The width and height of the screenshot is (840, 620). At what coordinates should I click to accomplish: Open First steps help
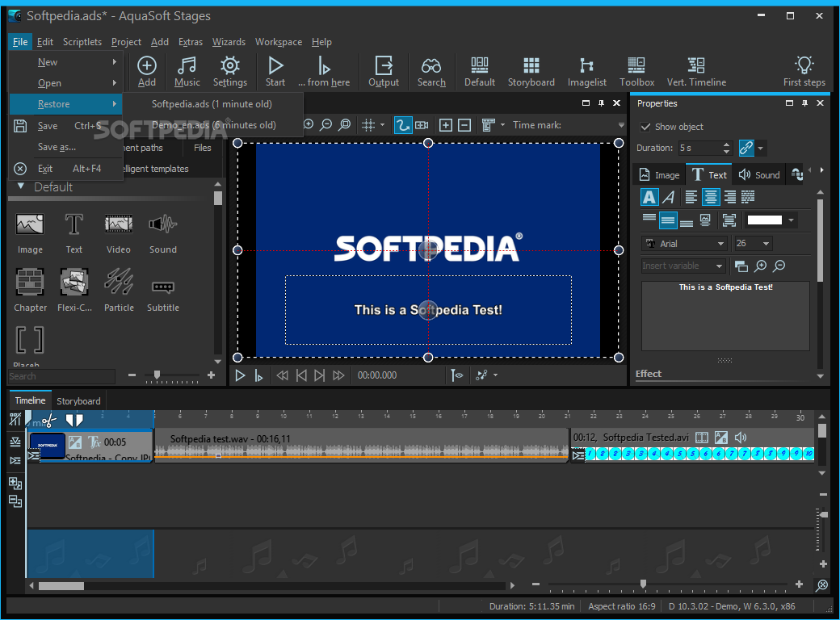(804, 71)
